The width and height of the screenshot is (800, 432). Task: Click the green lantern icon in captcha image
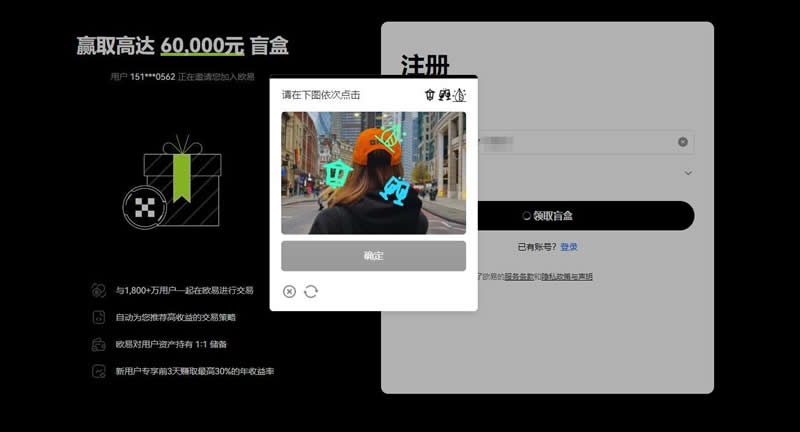[x=338, y=173]
